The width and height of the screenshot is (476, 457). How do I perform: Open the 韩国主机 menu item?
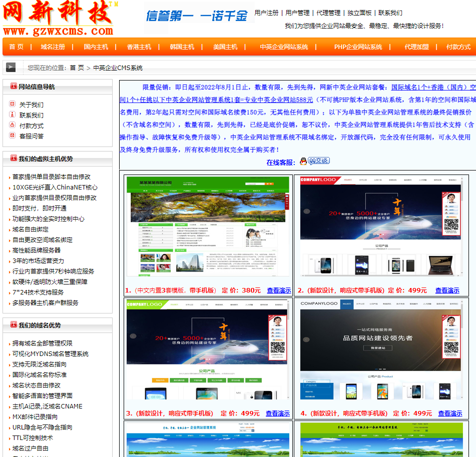[182, 47]
